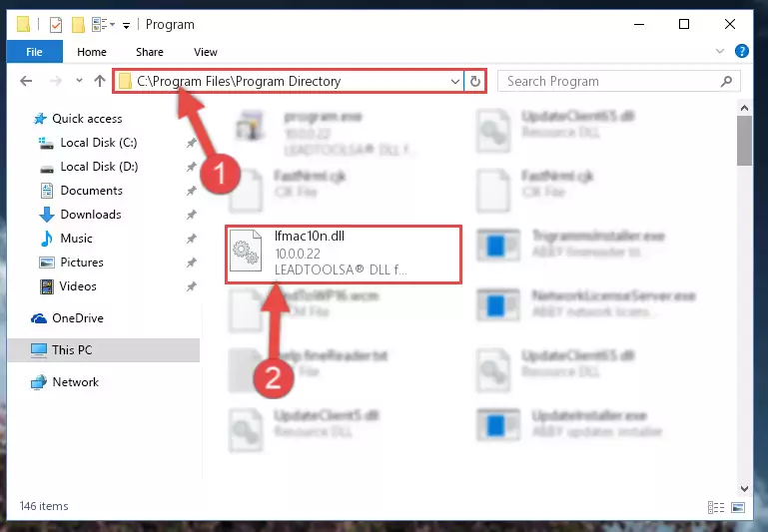Click the Properties quick access icon

pos(56,25)
